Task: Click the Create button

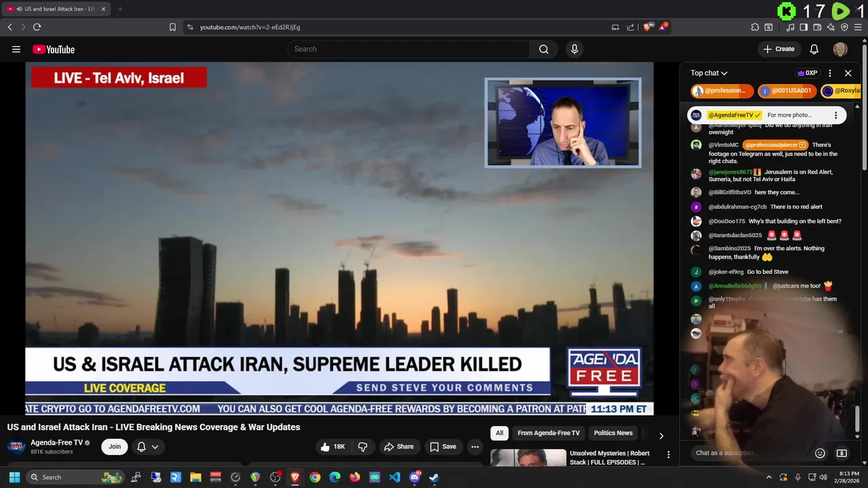Action: click(x=778, y=49)
